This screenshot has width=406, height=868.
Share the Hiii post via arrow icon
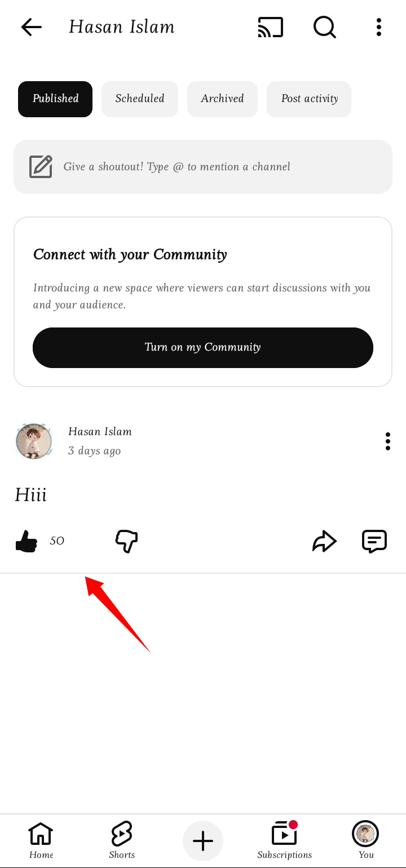(325, 542)
